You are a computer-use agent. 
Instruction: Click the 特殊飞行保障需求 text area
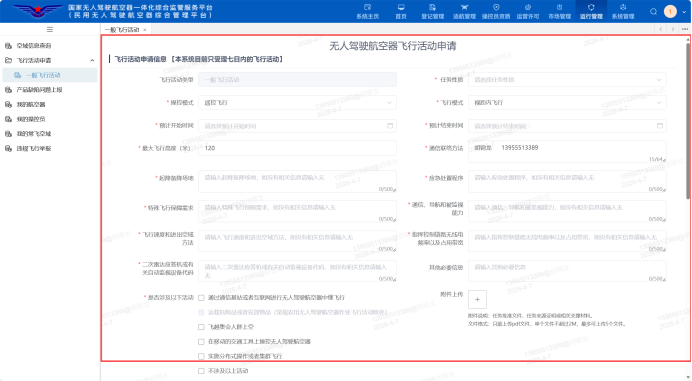click(x=297, y=211)
